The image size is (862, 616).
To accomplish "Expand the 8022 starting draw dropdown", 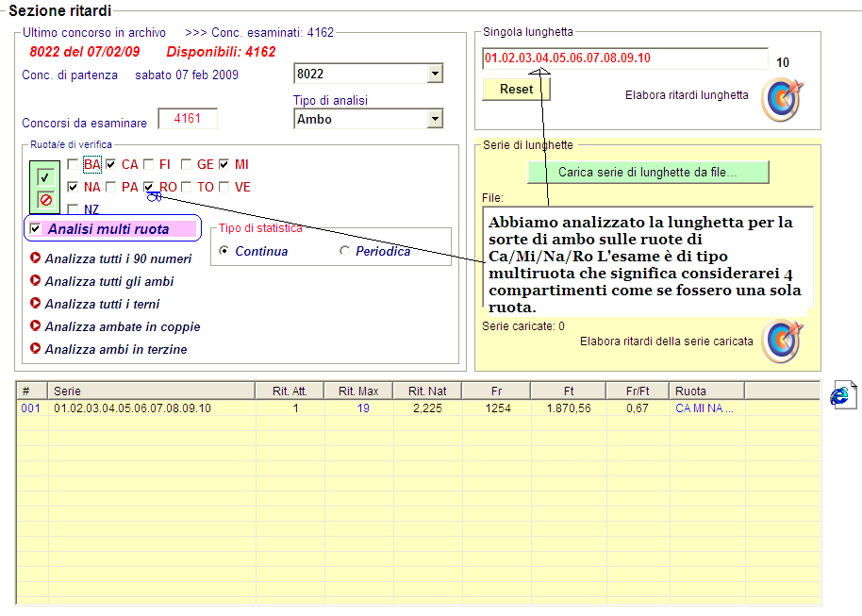I will point(434,74).
